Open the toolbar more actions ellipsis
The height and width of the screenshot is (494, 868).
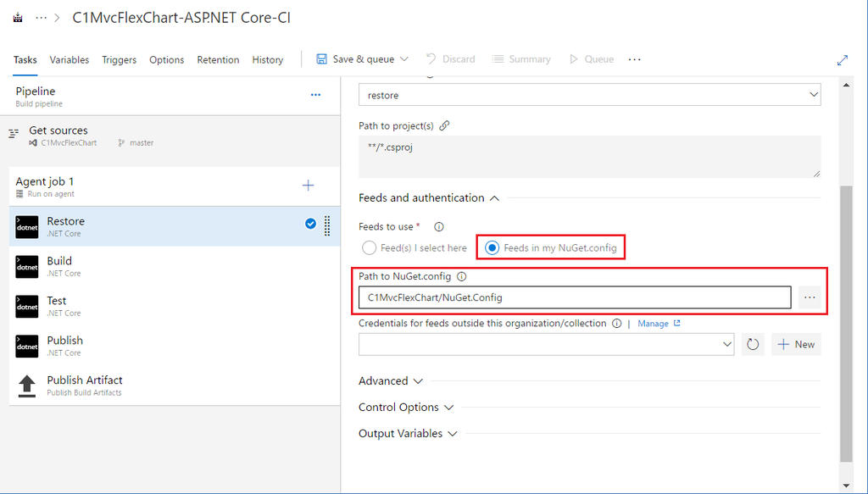pos(634,59)
